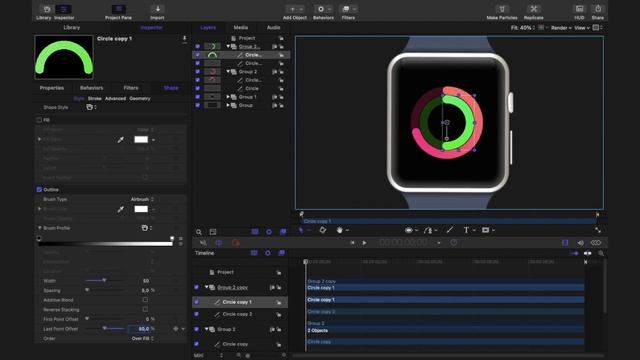
Task: Open Brush Type Airbrush dropdown
Action: point(142,199)
